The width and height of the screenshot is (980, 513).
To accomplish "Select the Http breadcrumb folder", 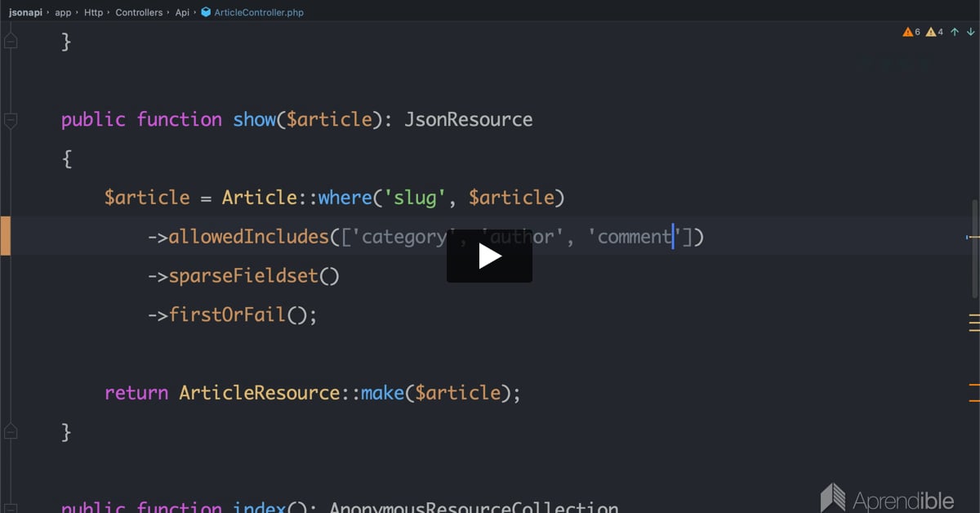I will tap(93, 12).
